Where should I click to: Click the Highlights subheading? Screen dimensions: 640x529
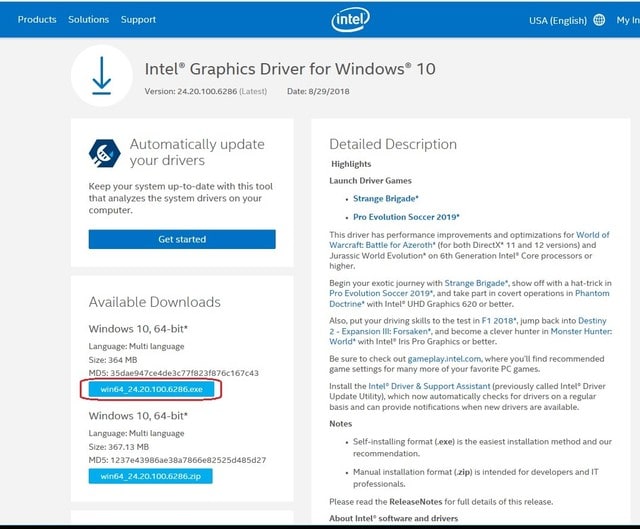pyautogui.click(x=351, y=164)
